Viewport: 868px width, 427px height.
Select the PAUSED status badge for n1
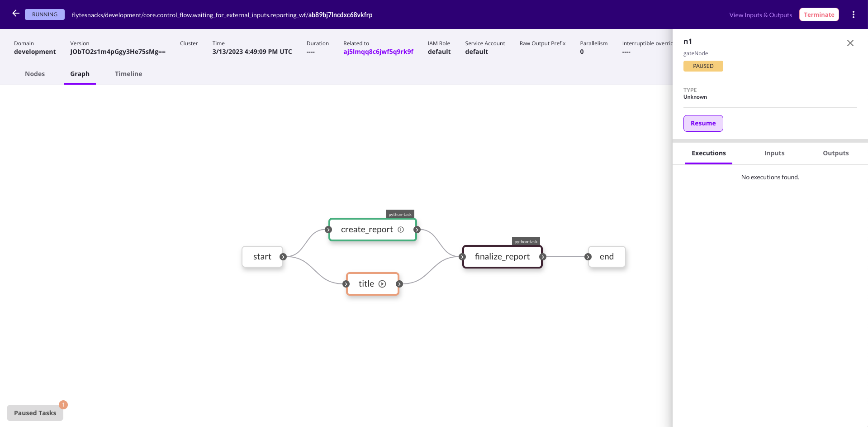703,66
